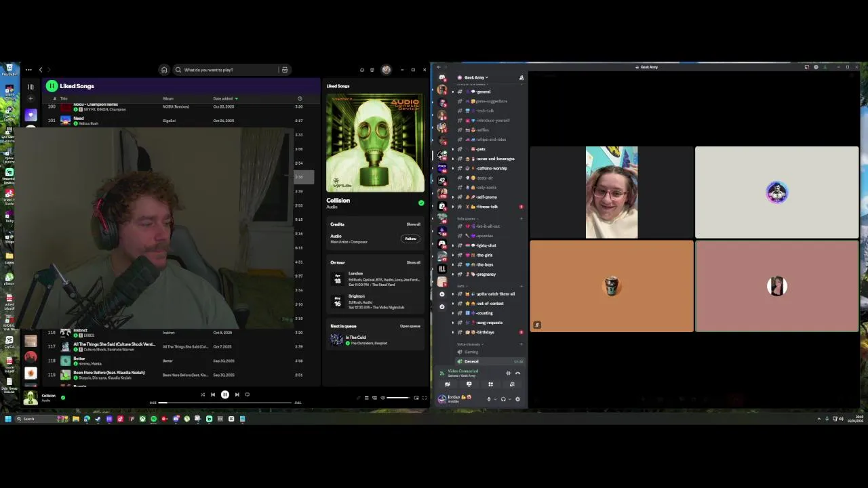Toggle noise suppression in Voice Connected panel
The width and height of the screenshot is (868, 488).
(x=508, y=373)
